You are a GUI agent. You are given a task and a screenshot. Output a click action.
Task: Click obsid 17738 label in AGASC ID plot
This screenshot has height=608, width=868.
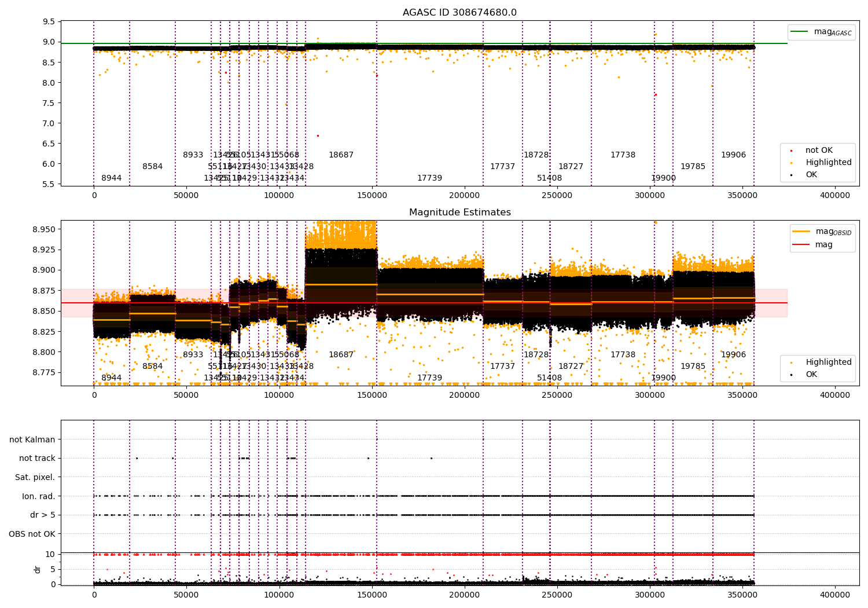click(623, 155)
